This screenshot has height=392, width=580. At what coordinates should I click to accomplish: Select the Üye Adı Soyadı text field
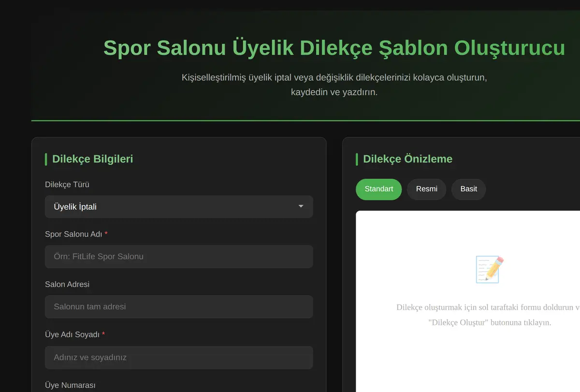pyautogui.click(x=179, y=358)
